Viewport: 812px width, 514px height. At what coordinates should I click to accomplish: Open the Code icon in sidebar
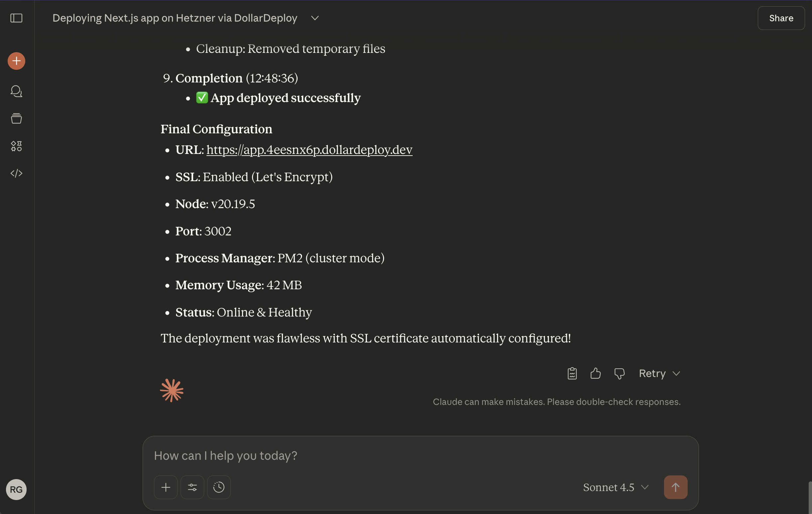click(x=16, y=173)
